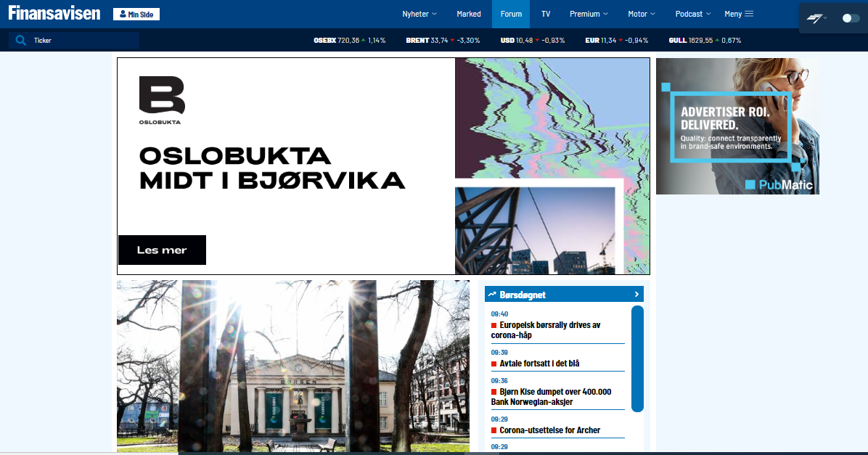Expand the Motor dropdown menu
Screen dimensions: 868x455
(642, 14)
